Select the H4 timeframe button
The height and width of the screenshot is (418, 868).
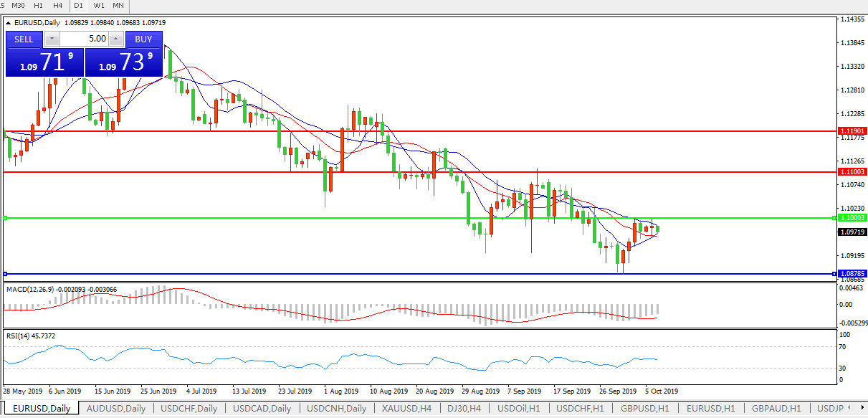click(58, 6)
